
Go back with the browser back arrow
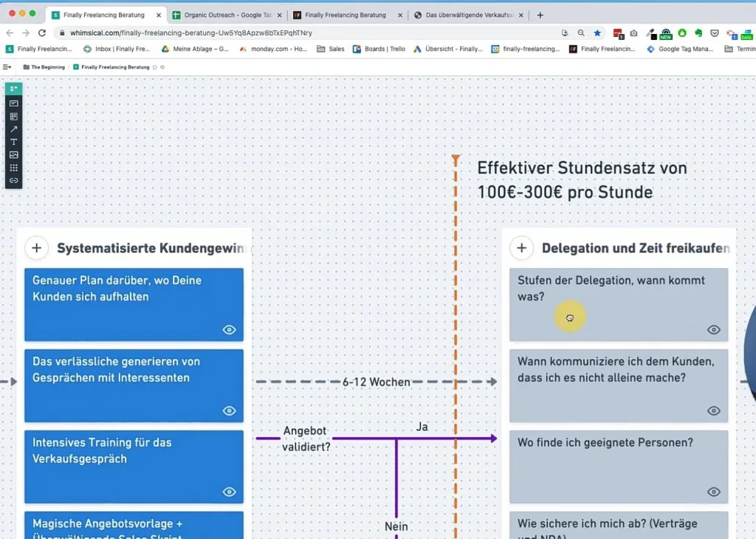point(10,32)
